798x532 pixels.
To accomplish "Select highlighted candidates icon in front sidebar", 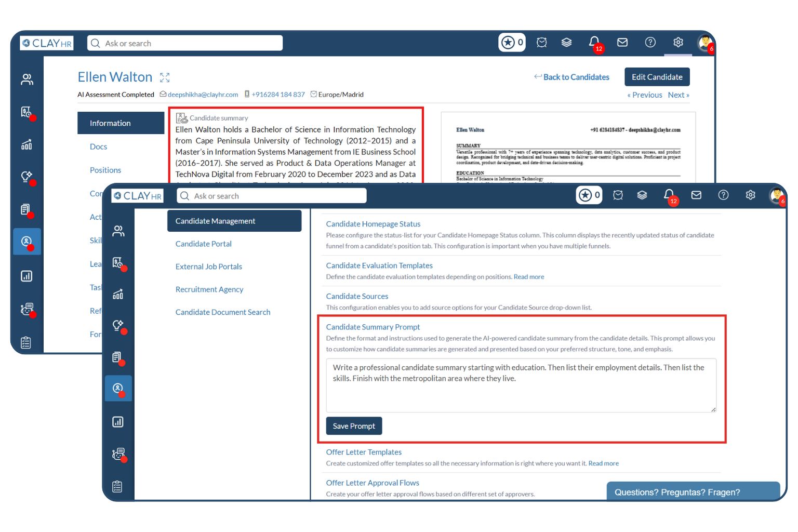I will [x=118, y=388].
